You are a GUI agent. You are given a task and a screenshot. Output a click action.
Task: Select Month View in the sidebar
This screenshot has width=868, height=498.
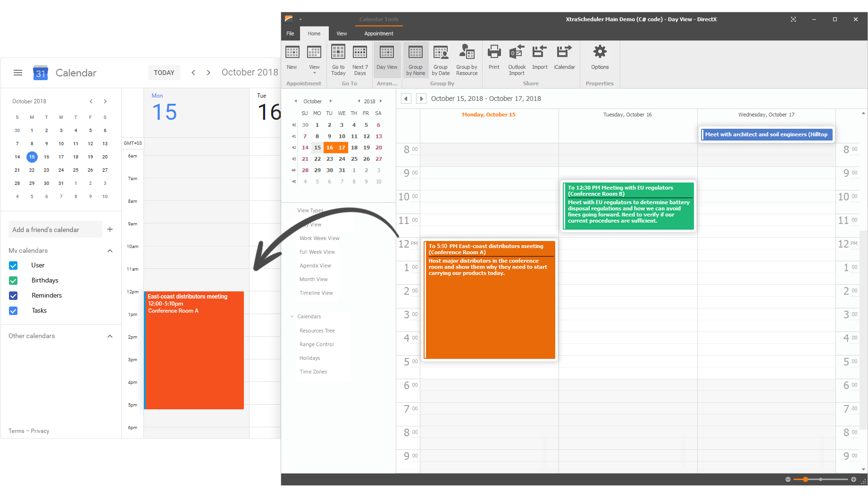pos(314,279)
